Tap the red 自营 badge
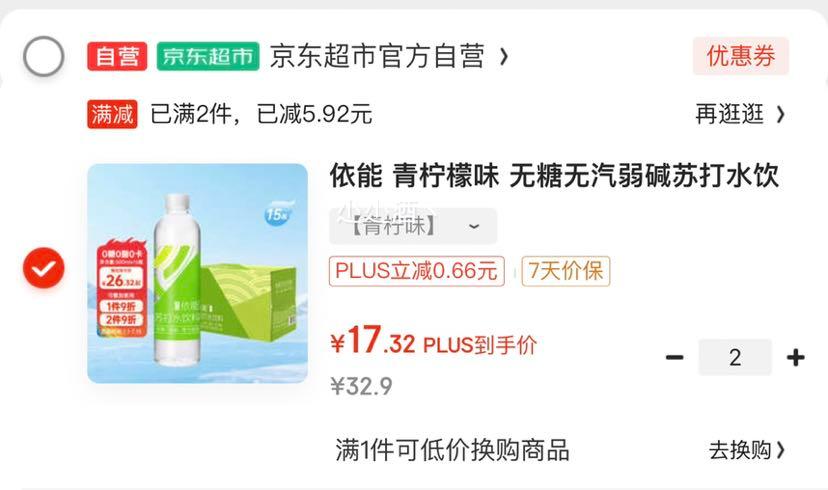Image resolution: width=828 pixels, height=490 pixels. click(117, 56)
